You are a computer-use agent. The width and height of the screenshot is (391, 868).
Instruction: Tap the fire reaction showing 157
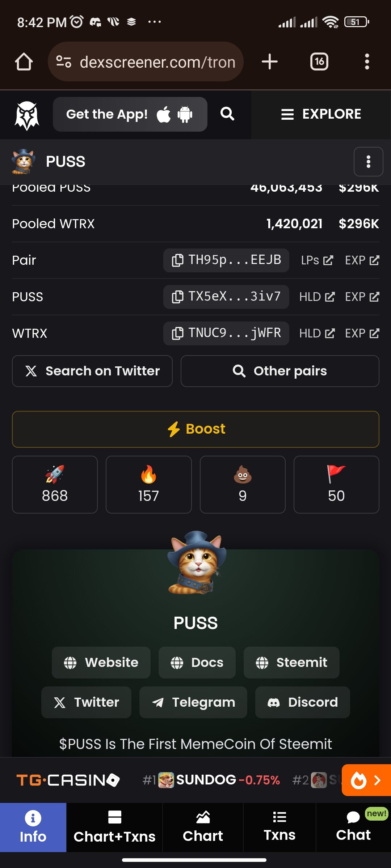[148, 485]
